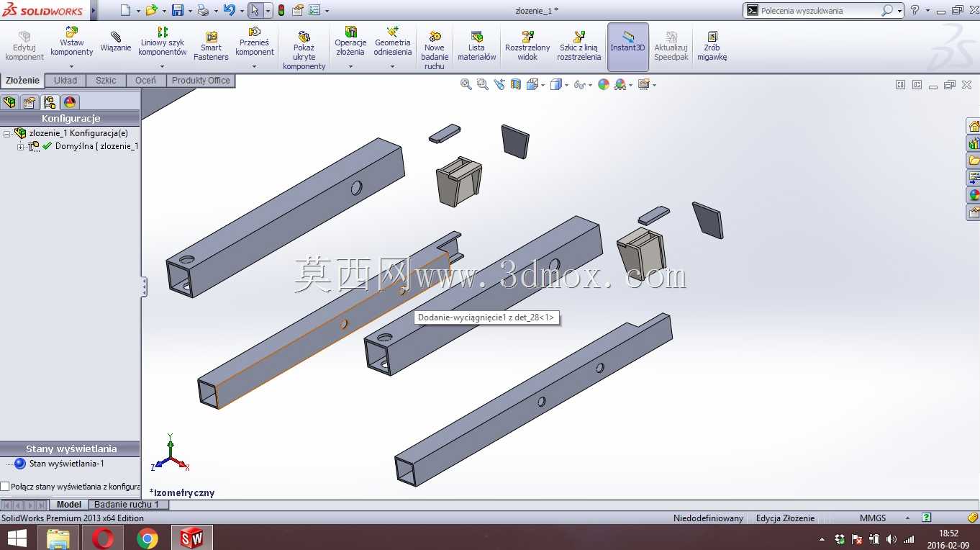Open file properties from the quick access toolbar
Image resolution: width=980 pixels, height=550 pixels.
[x=297, y=10]
